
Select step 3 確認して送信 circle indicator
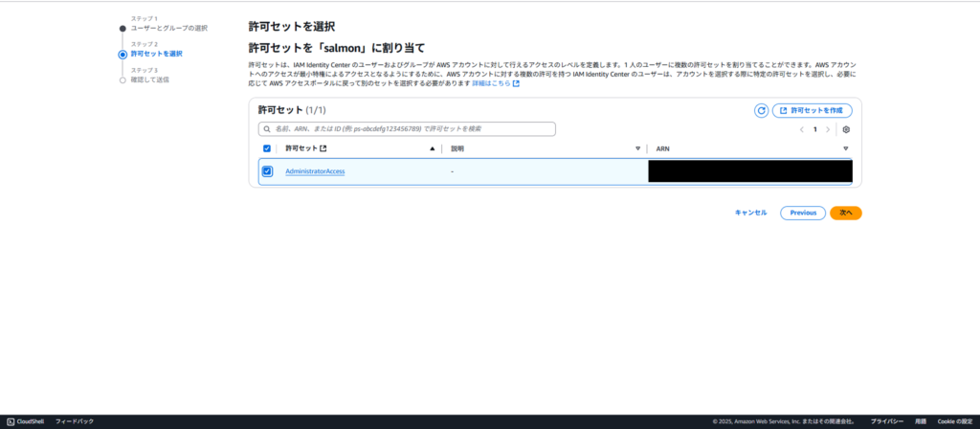(x=122, y=80)
